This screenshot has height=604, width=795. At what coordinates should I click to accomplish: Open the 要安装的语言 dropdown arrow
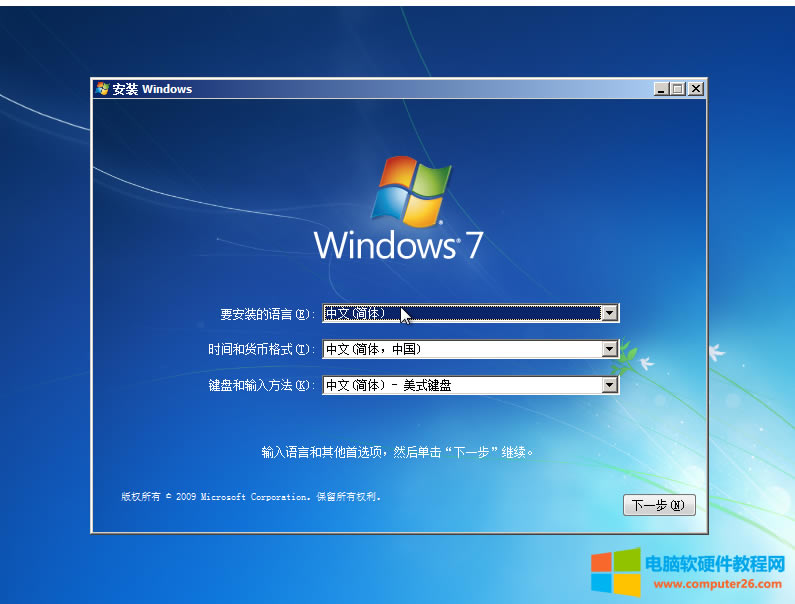(x=609, y=313)
